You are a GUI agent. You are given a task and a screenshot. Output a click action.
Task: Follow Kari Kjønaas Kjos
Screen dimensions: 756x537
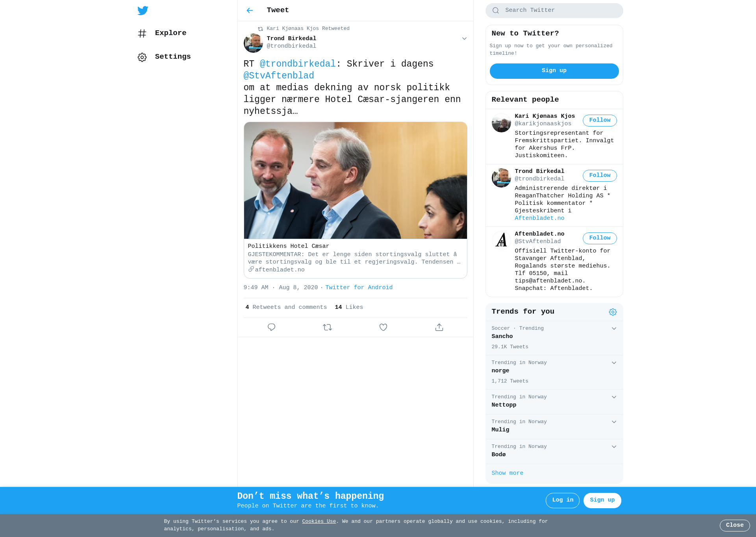coord(600,121)
